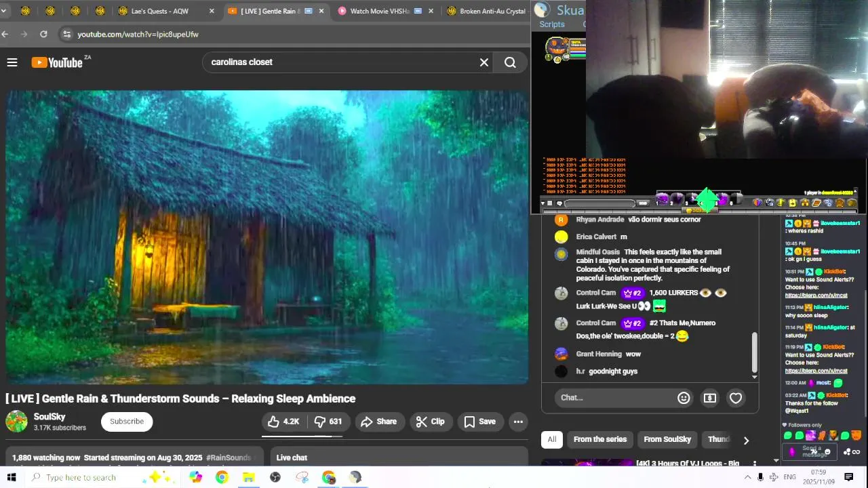
Task: Open options for the 3 Hours Of VJ Loops video
Action: coord(755,464)
